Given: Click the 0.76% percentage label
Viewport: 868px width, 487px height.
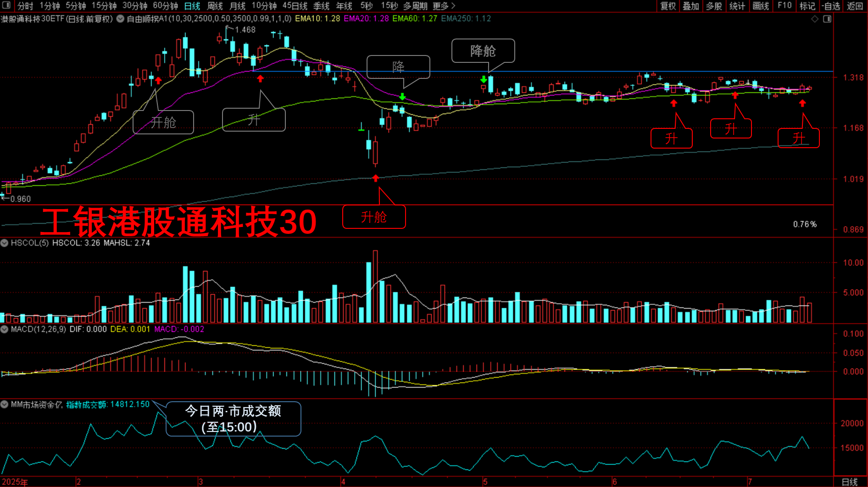Looking at the screenshot, I should tap(805, 224).
